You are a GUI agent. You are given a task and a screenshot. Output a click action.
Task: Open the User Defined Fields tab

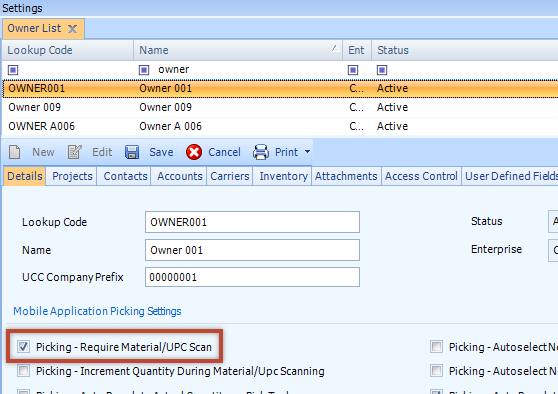(x=511, y=176)
